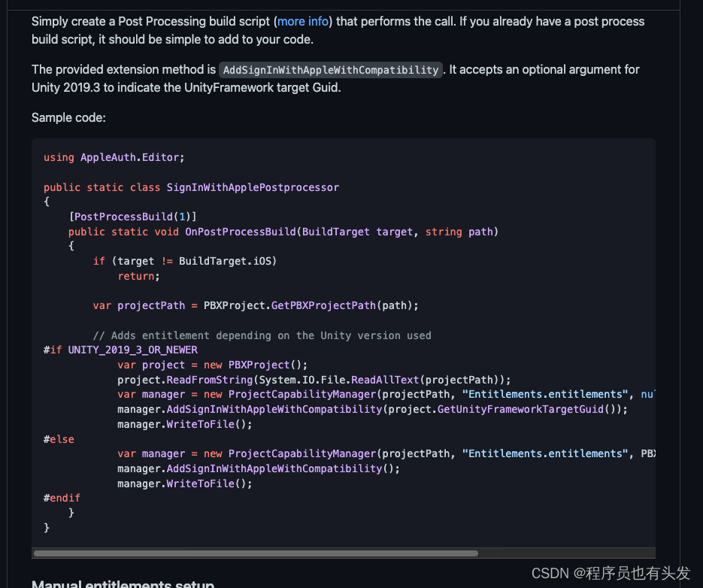The height and width of the screenshot is (588, 703).
Task: Click the class name SignInWithApplePostprocessor
Action: (253, 187)
